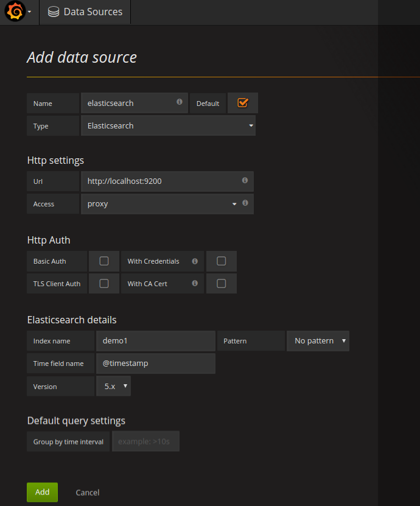The width and height of the screenshot is (420, 506).
Task: Click the Name input containing elasticsearch
Action: tap(134, 104)
